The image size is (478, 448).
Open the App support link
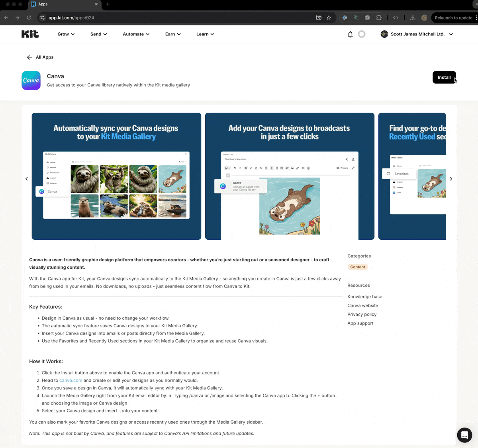[x=360, y=323]
